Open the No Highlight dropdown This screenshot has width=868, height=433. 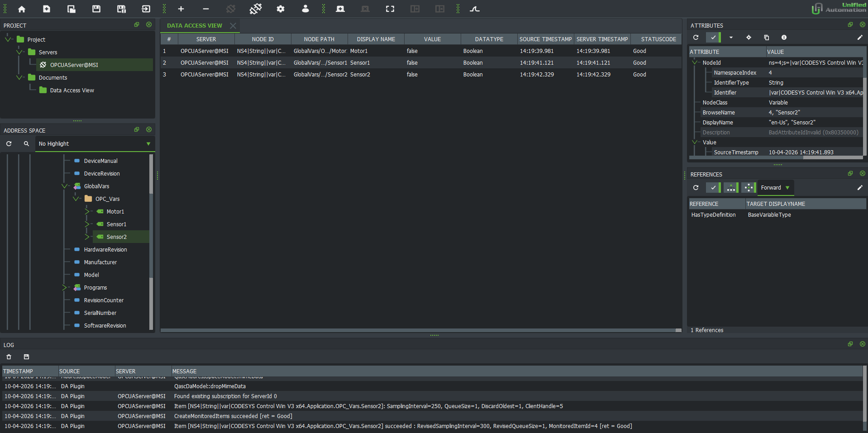click(x=95, y=144)
